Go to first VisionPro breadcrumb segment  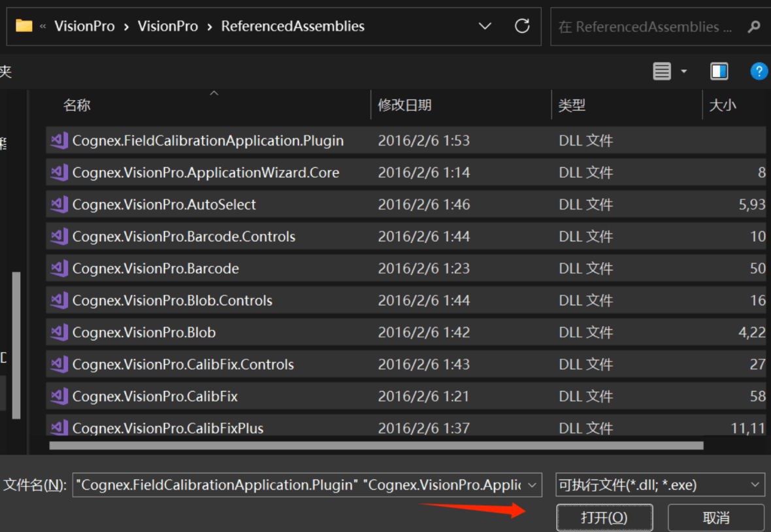point(84,26)
